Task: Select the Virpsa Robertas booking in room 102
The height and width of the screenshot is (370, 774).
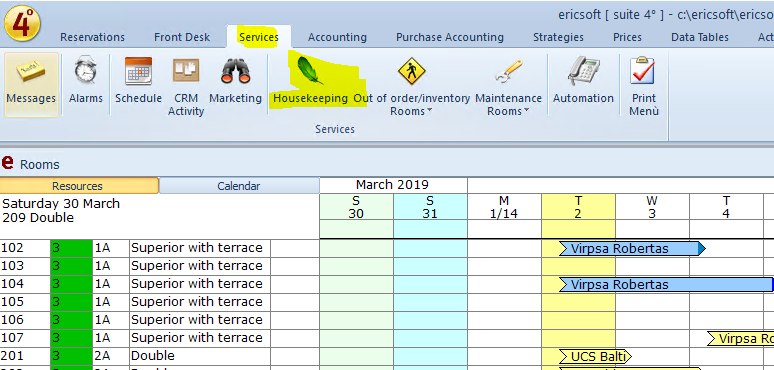Action: (x=632, y=249)
